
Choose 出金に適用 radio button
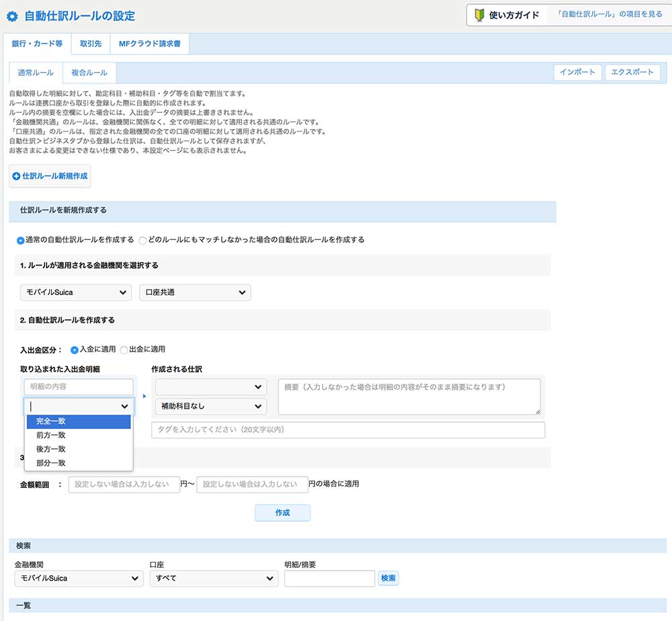[x=124, y=349]
